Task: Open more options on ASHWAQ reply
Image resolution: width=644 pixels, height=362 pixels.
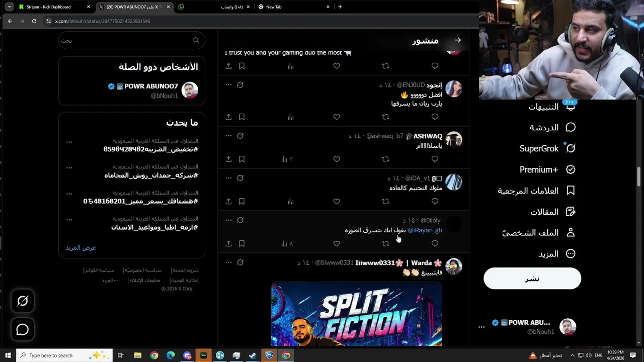Action: [x=228, y=136]
